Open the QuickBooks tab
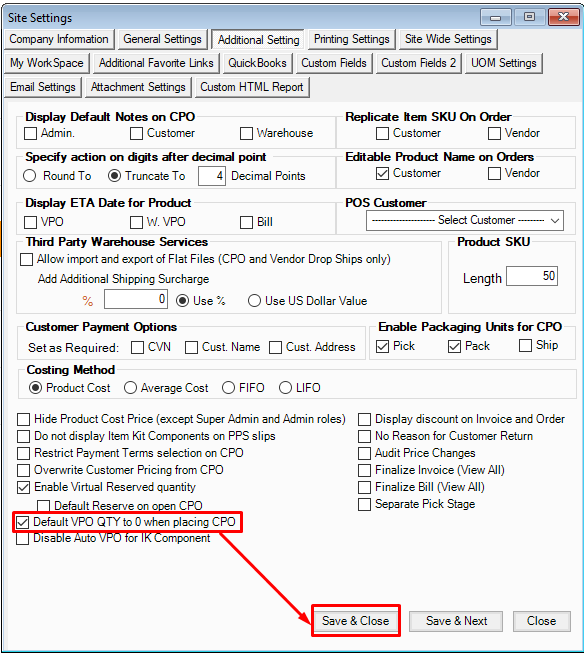This screenshot has width=584, height=653. (257, 63)
